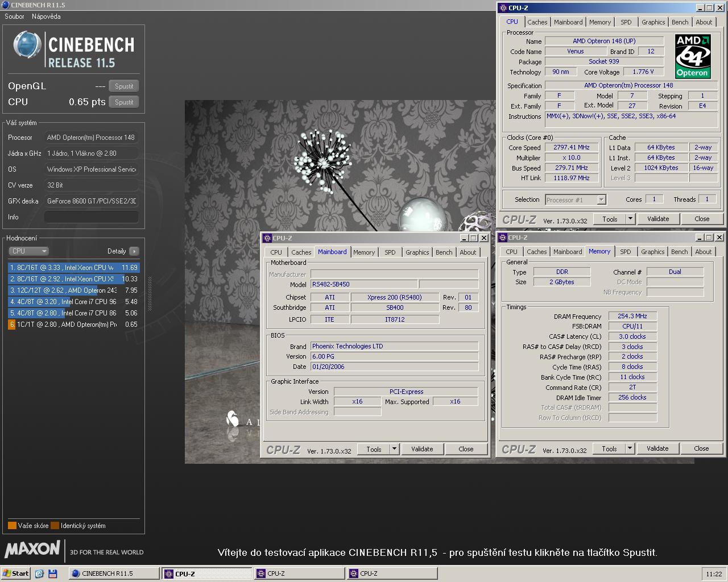The width and height of the screenshot is (728, 582).
Task: Click the Info input field in Cinebench
Action: [x=92, y=217]
